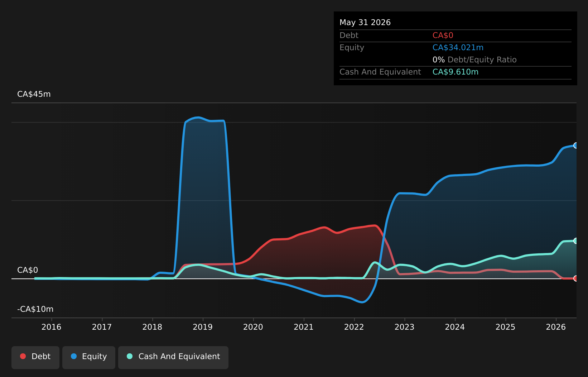
Task: Click the CA$34.021m equity value in tooltip
Action: [x=458, y=48]
